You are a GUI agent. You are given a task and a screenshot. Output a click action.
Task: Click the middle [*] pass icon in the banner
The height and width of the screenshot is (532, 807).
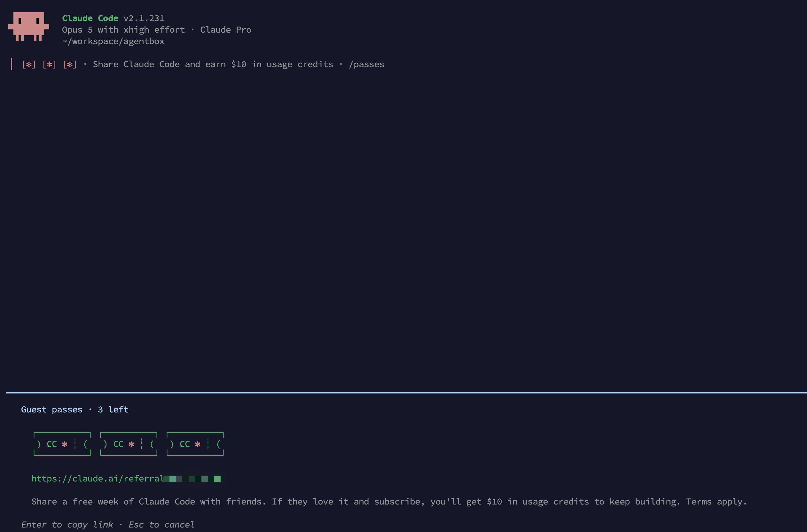point(49,64)
